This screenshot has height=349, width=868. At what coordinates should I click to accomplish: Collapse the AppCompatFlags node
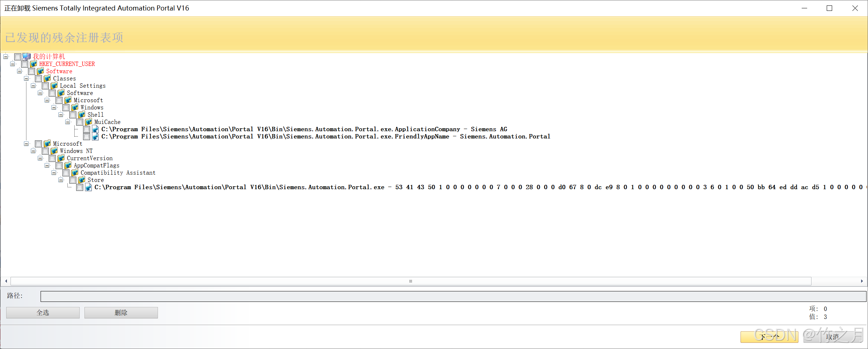click(47, 165)
